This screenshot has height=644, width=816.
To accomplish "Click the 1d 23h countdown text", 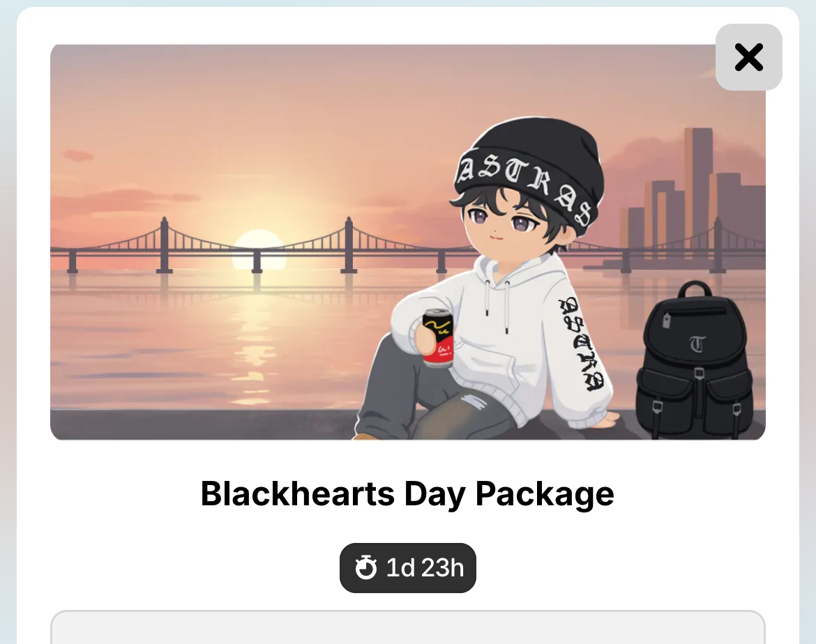I will [x=425, y=567].
